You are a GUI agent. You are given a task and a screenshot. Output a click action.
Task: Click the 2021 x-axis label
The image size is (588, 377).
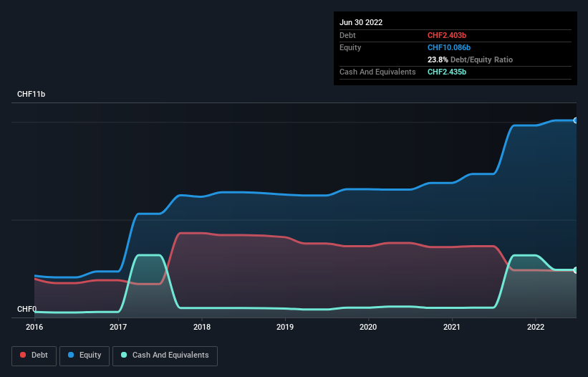pos(452,327)
